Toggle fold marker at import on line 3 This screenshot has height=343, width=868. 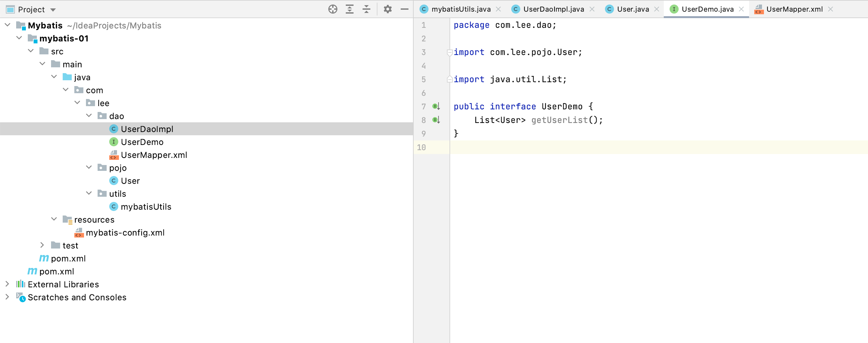coord(449,53)
